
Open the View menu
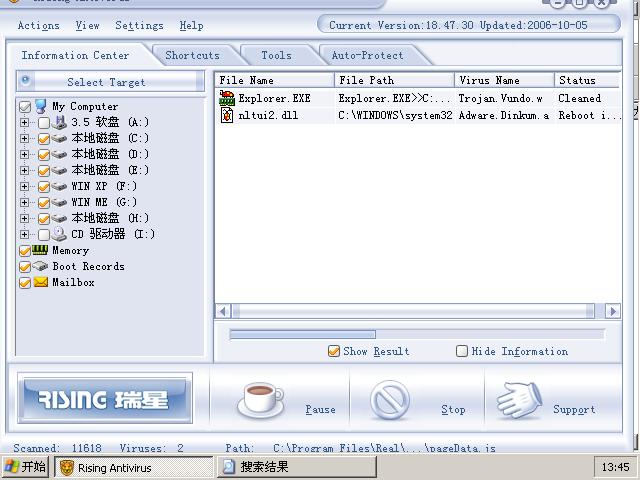click(87, 26)
